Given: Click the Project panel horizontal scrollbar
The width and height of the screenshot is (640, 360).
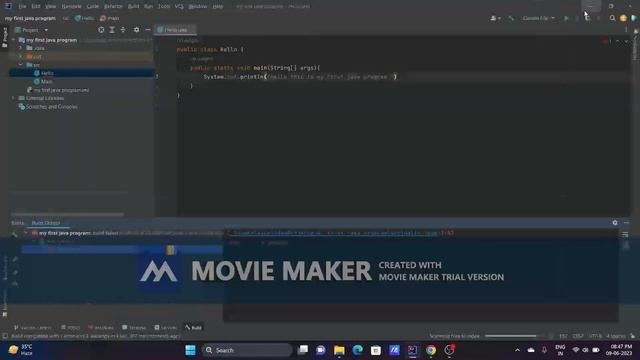Looking at the screenshot, I should [x=67, y=214].
